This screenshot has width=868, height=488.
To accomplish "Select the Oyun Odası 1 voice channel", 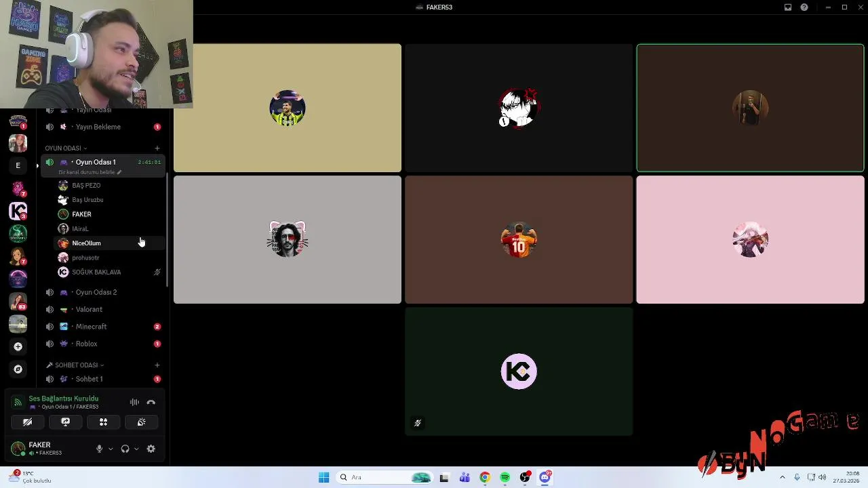I will point(103,162).
